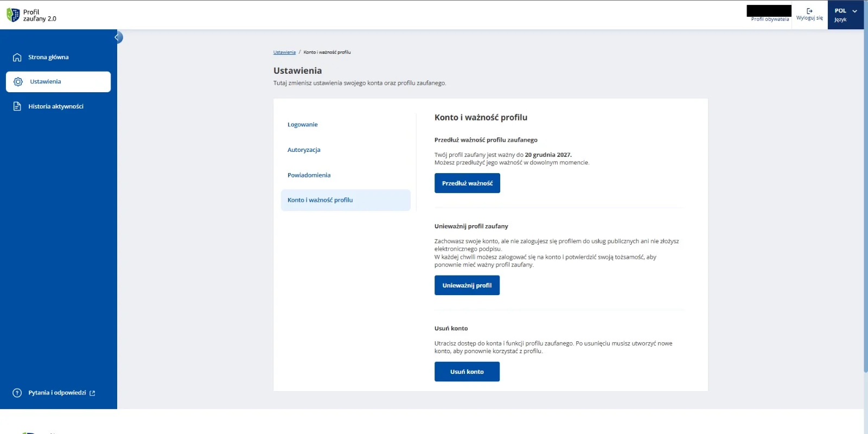Click the Ustawienia item text in sidebar
This screenshot has width=868, height=434.
pyautogui.click(x=46, y=82)
